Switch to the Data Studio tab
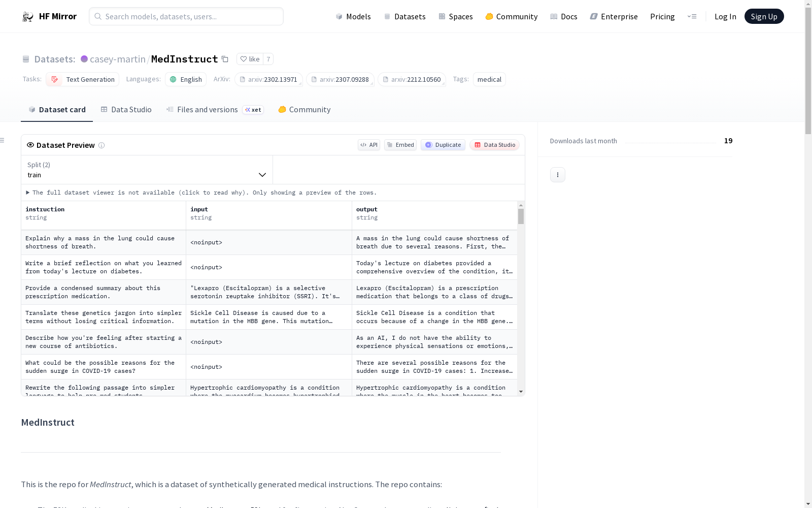812x508 pixels. [126, 110]
